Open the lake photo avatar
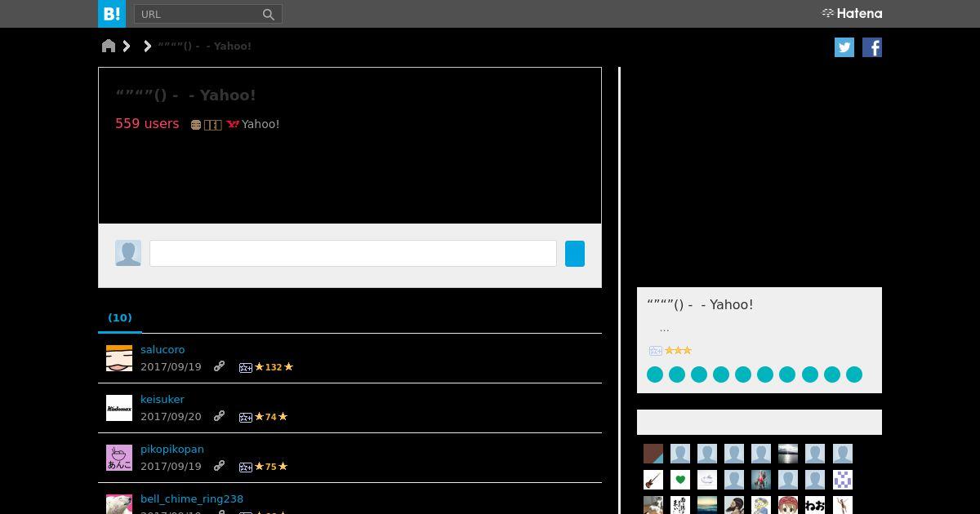 [788, 454]
